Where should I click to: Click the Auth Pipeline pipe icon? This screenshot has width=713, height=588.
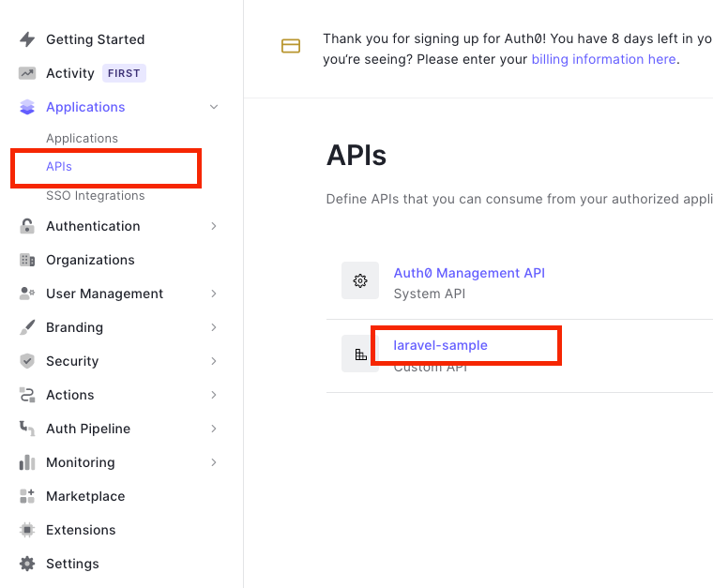click(x=27, y=429)
